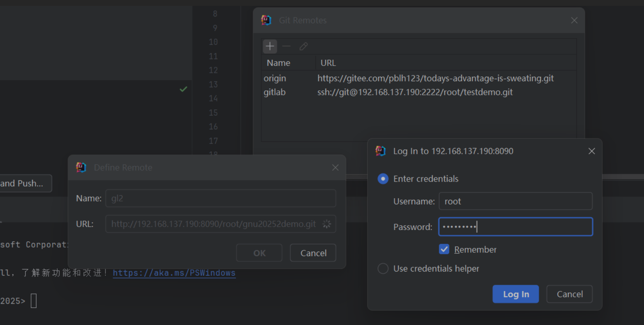644x325 pixels.
Task: Click the JetBrains icon in Git Remotes title
Action: pyautogui.click(x=266, y=20)
